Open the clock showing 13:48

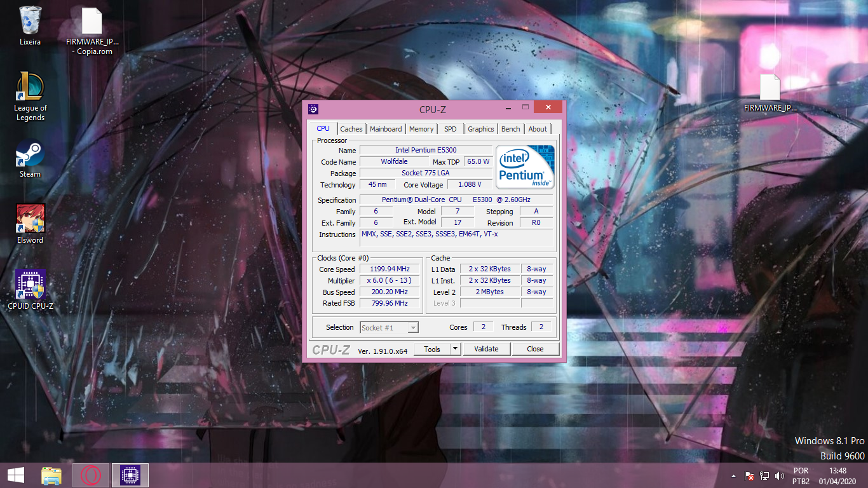pyautogui.click(x=837, y=476)
